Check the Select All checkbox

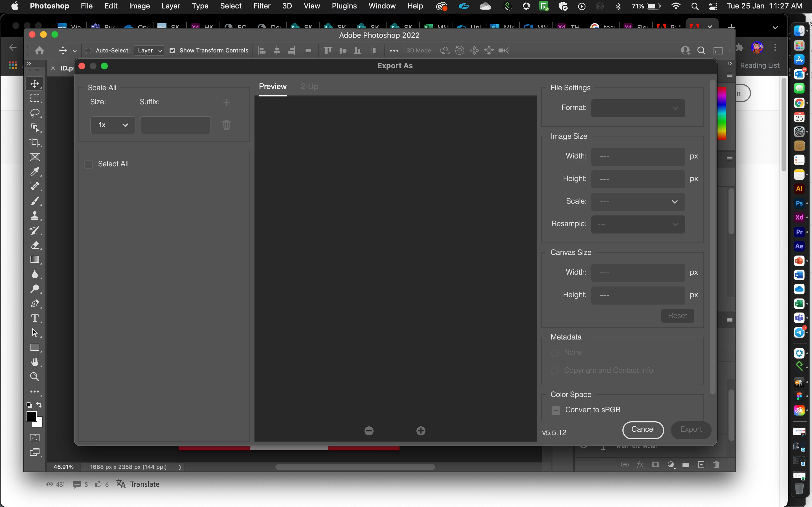tap(89, 164)
